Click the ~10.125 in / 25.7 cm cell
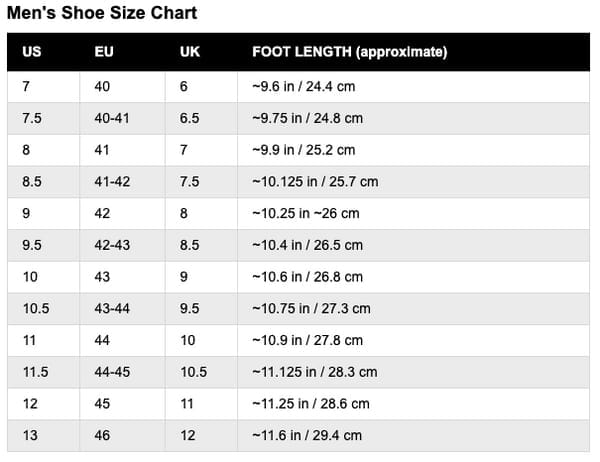Image resolution: width=600 pixels, height=462 pixels. click(x=315, y=182)
